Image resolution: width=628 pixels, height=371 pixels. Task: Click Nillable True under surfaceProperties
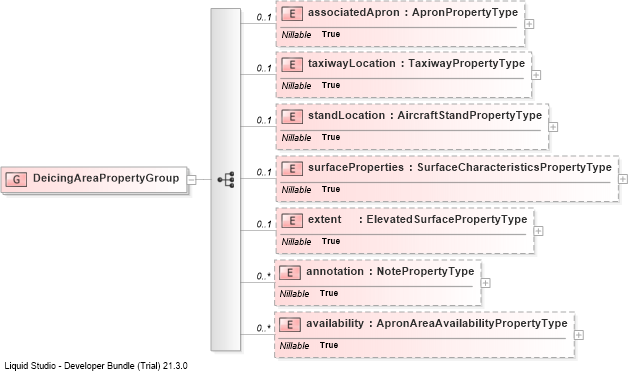point(311,190)
